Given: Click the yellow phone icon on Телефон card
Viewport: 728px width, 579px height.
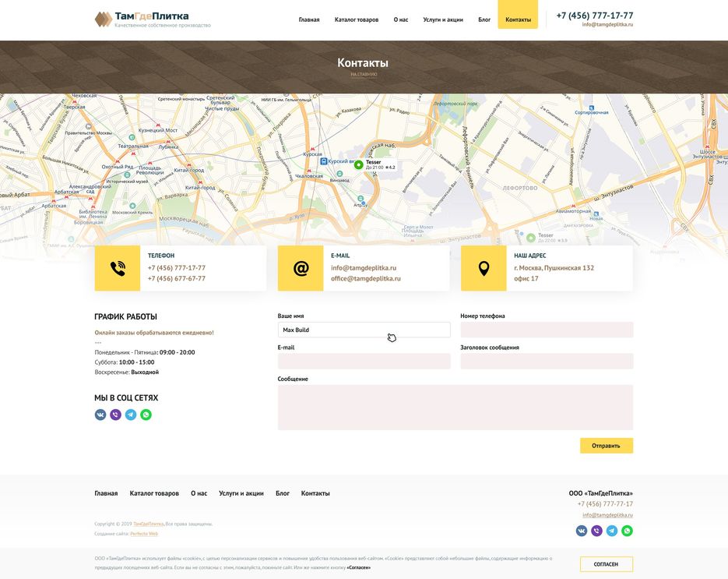Looking at the screenshot, I should tap(118, 269).
